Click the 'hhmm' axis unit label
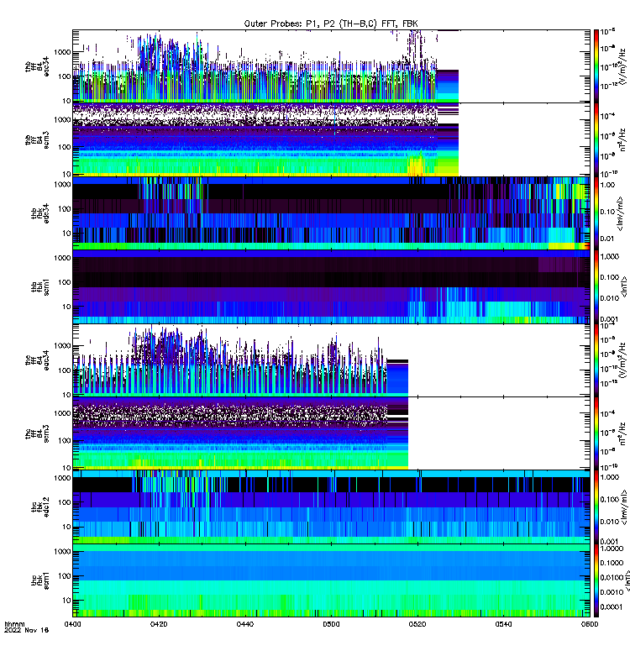Screen dimensions: 630x672 (x=14, y=624)
